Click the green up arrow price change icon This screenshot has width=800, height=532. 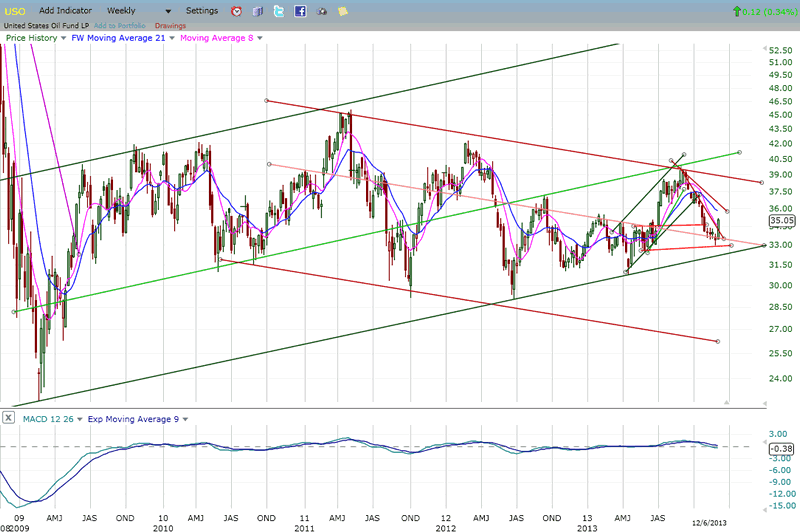[x=737, y=11]
